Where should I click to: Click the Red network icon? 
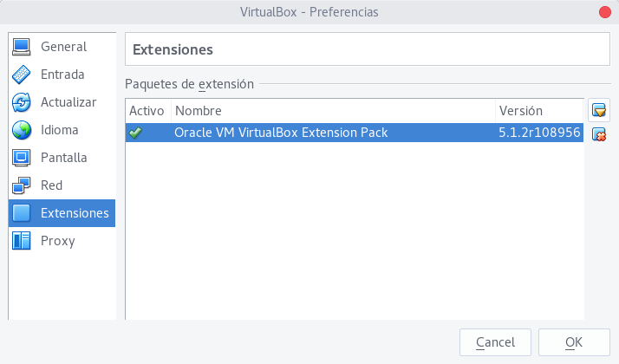pos(22,185)
